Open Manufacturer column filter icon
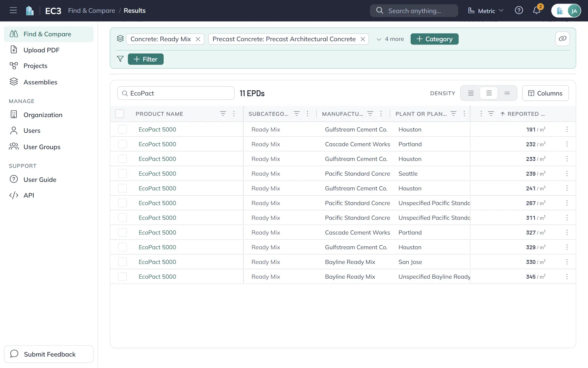Viewport: 588px width, 368px height. (x=370, y=114)
